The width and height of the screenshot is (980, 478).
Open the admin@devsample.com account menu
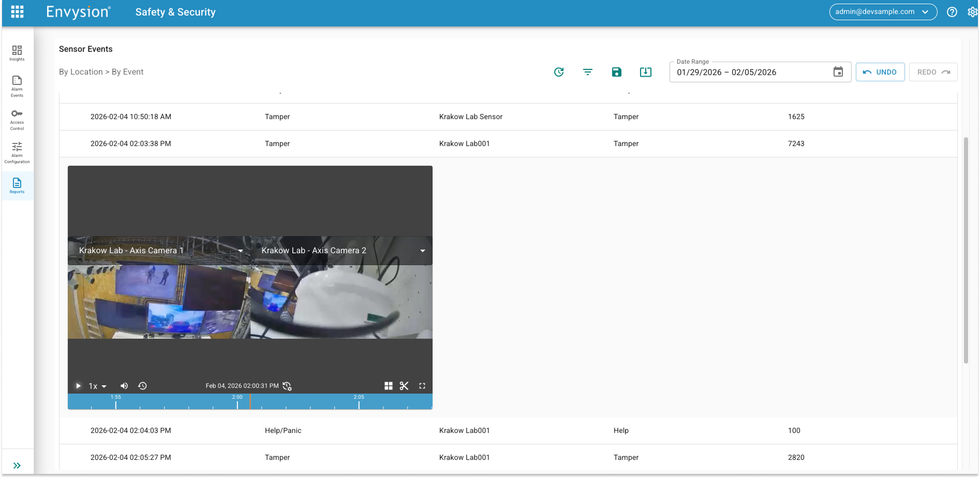(883, 12)
